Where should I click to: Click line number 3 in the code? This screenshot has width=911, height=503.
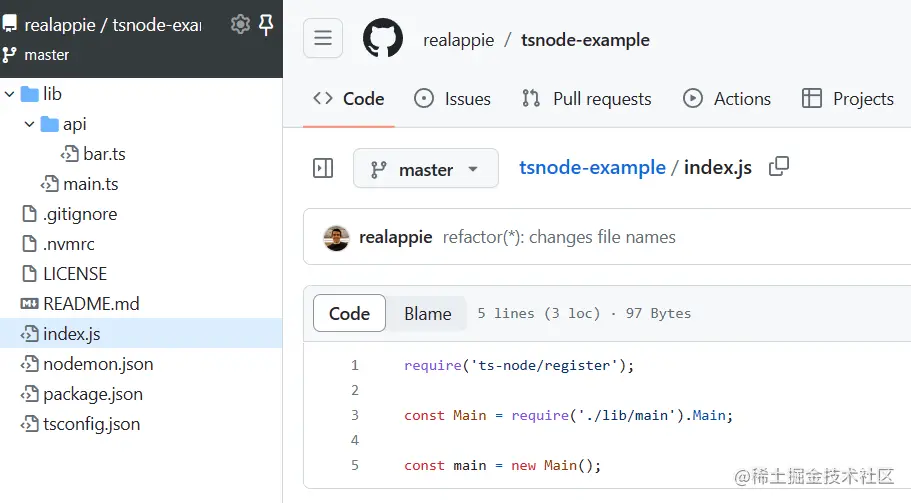click(x=355, y=415)
